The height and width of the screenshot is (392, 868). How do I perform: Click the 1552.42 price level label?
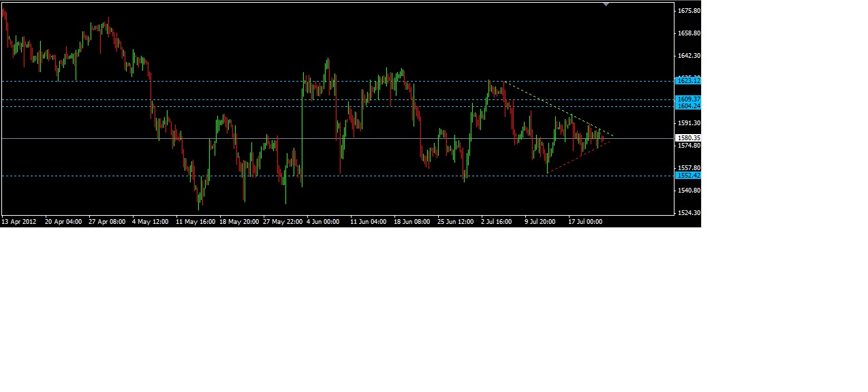click(x=688, y=176)
